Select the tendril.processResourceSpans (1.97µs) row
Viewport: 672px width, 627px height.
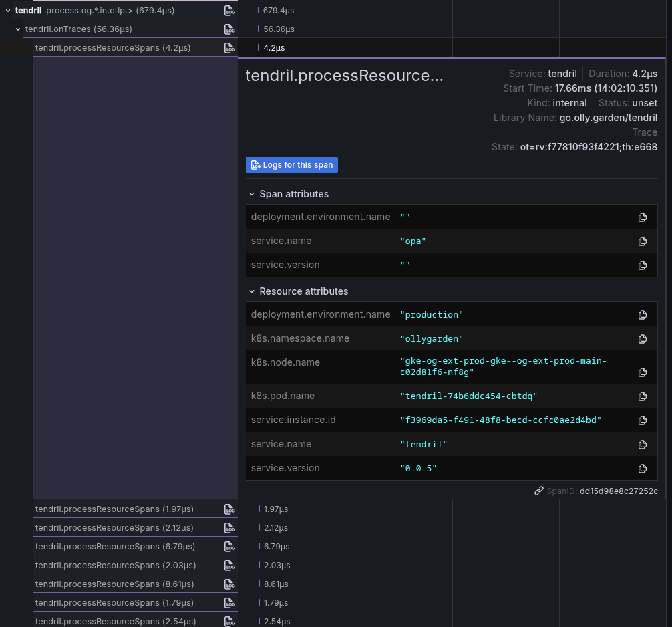(114, 509)
